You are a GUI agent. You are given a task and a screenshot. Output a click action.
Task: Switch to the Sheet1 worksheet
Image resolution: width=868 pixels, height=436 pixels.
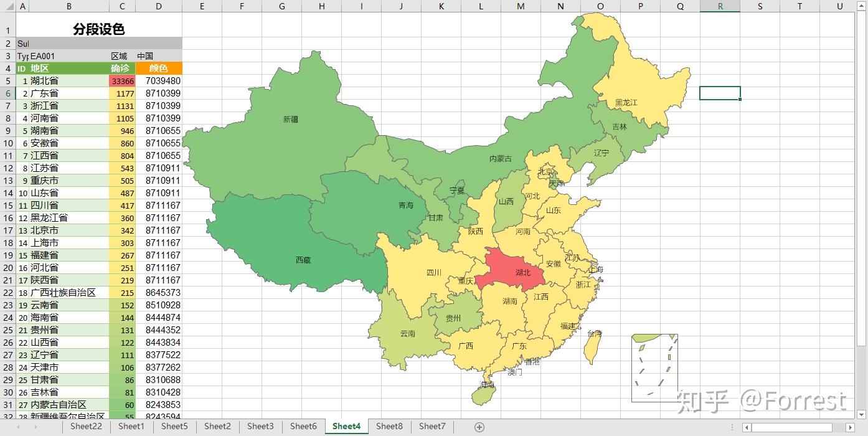click(131, 427)
